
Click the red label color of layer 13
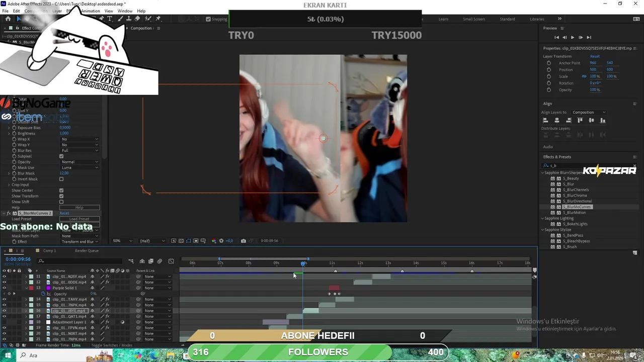[x=31, y=288]
